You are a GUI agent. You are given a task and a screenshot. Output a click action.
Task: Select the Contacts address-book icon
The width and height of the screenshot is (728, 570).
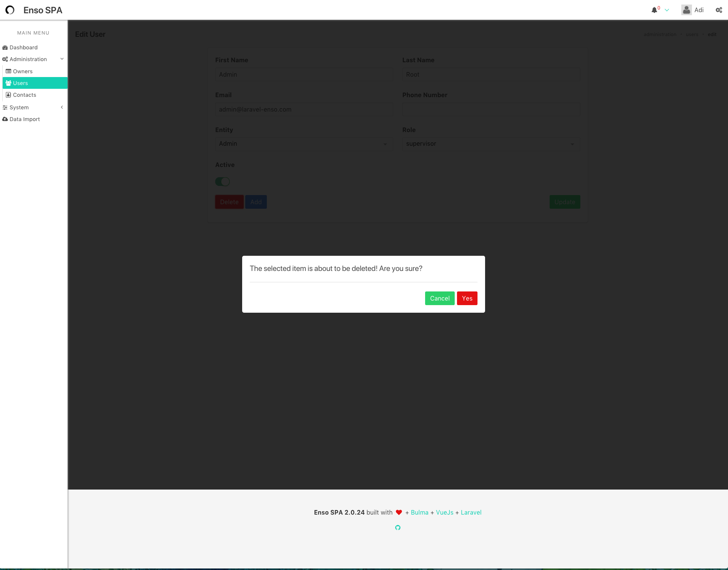tap(8, 94)
